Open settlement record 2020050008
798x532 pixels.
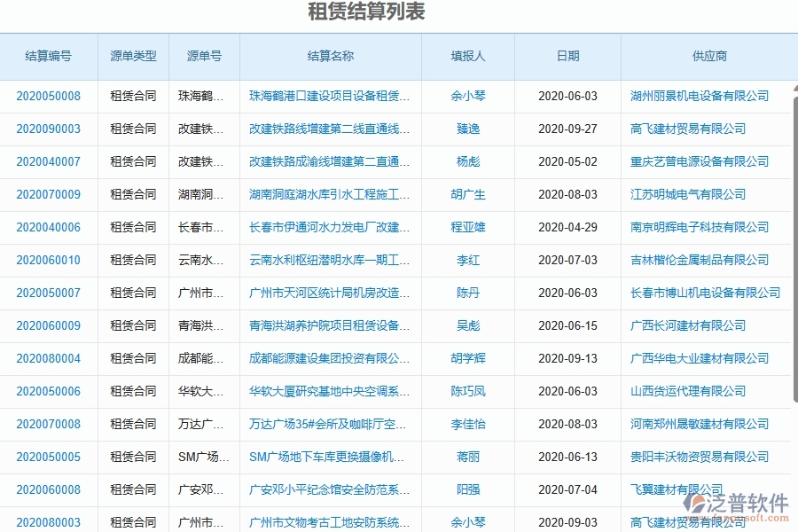click(49, 96)
